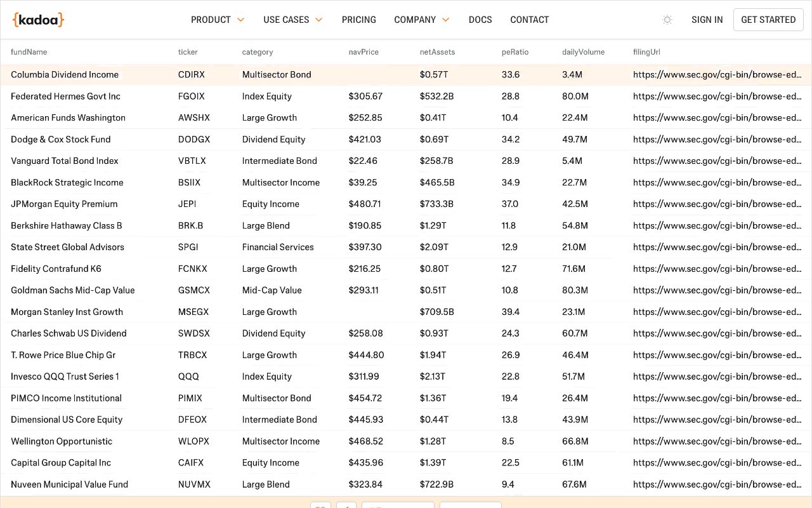Open the CONTACT page
812x508 pixels.
530,20
